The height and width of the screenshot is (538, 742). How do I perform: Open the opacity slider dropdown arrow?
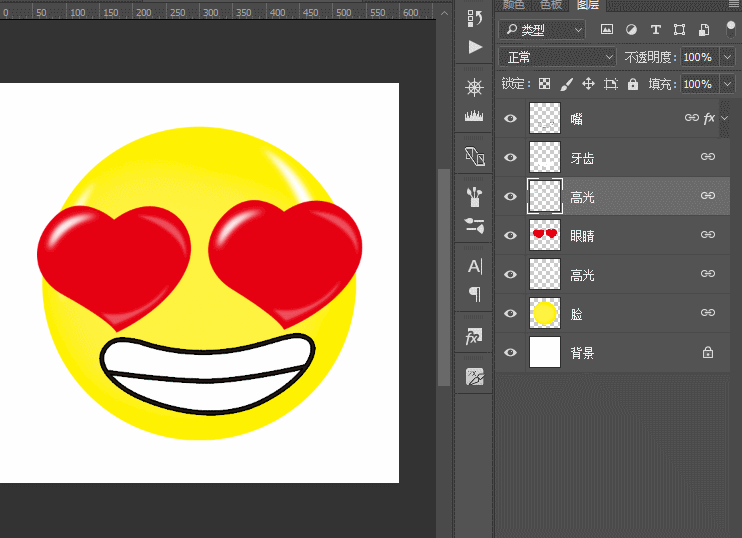point(727,57)
